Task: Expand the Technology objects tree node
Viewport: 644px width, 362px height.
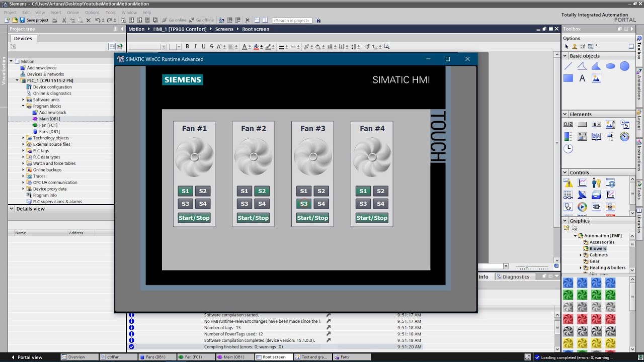Action: [23, 138]
